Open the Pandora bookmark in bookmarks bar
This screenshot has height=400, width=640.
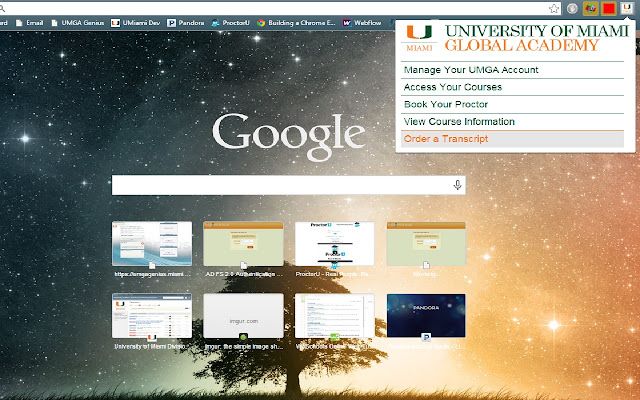tap(186, 23)
